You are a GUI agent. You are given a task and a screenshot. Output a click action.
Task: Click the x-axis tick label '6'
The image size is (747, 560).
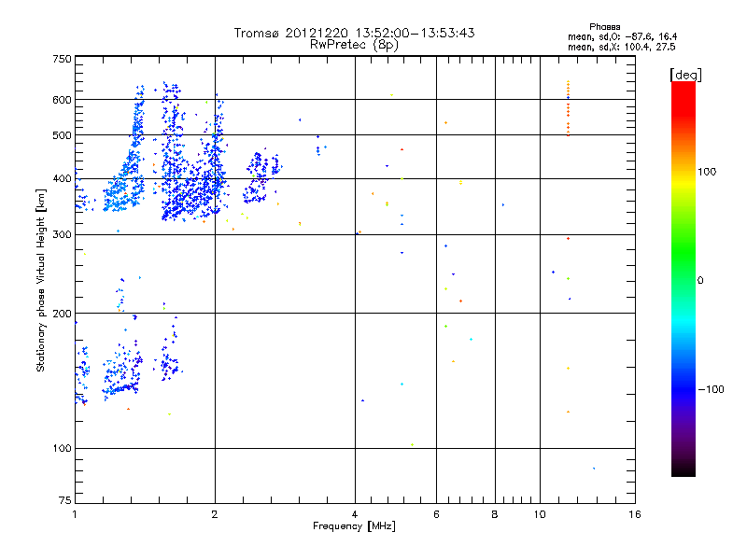[436, 514]
